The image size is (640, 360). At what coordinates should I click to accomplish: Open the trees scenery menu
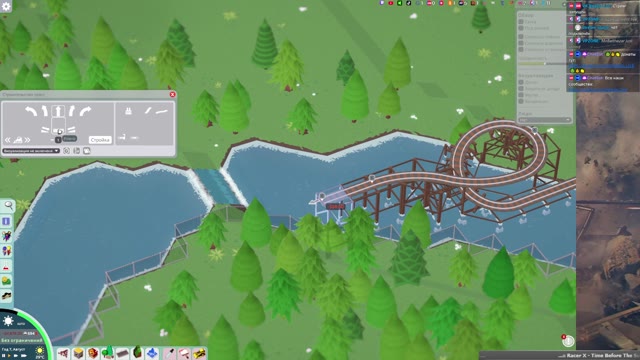click(108, 352)
